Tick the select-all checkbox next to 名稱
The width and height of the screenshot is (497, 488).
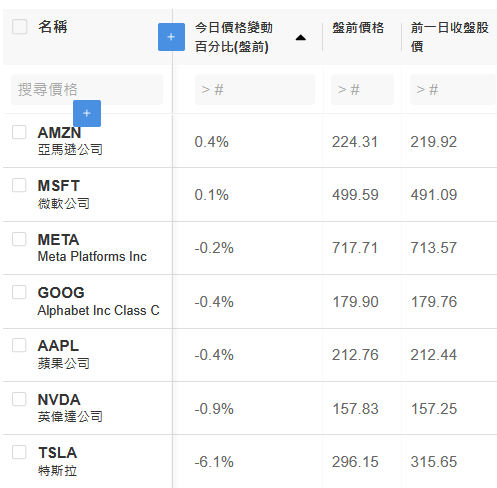tap(19, 27)
